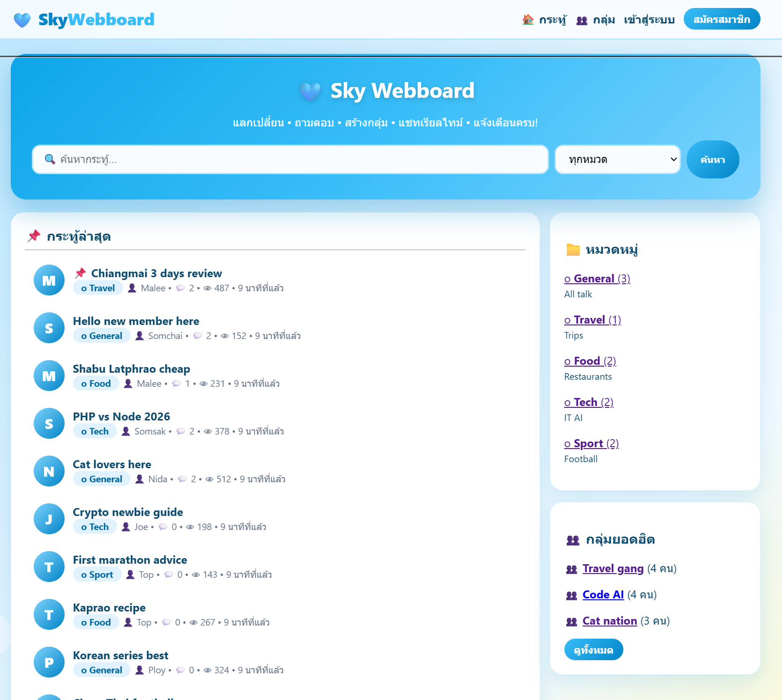
Task: Click the group icon next to Cat nation
Action: 571,622
